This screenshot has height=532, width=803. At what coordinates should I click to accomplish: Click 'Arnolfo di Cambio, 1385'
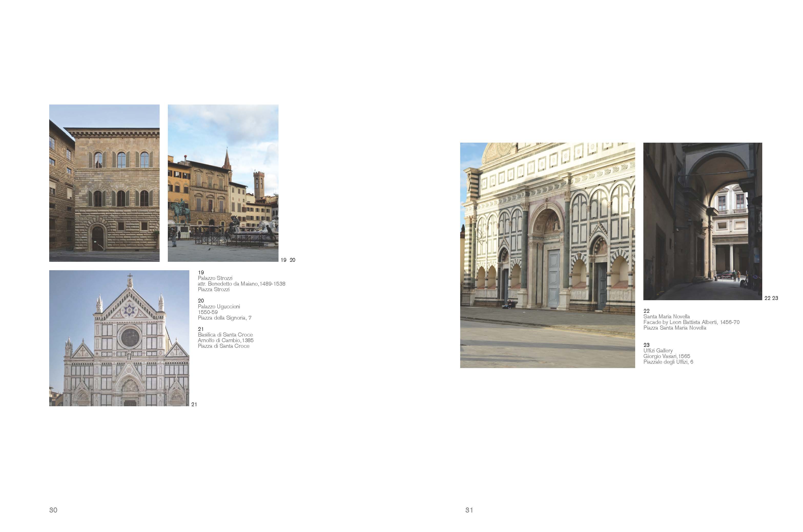(x=226, y=340)
